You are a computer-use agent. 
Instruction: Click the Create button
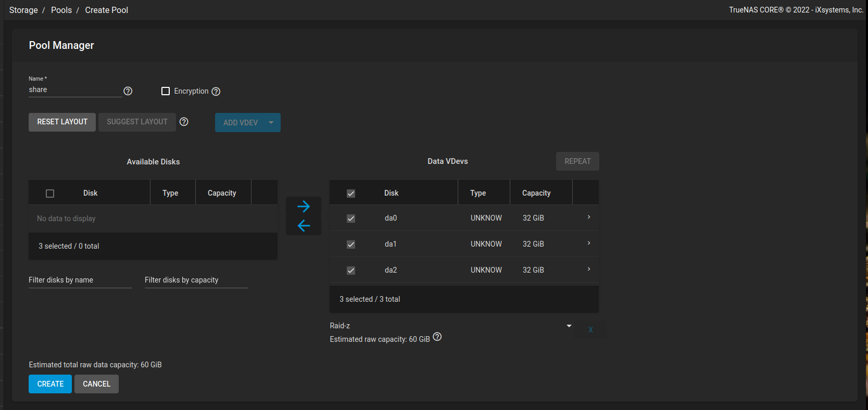pos(50,384)
